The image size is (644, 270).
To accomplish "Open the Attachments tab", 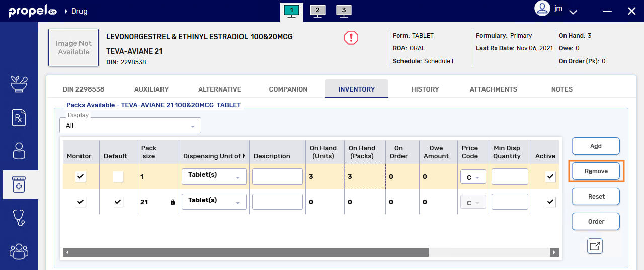I will [494, 89].
